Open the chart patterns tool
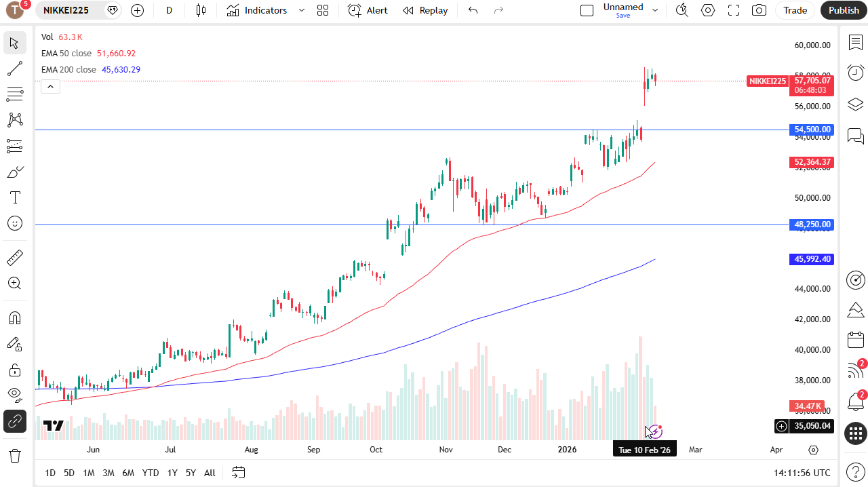868x487 pixels. coord(15,120)
